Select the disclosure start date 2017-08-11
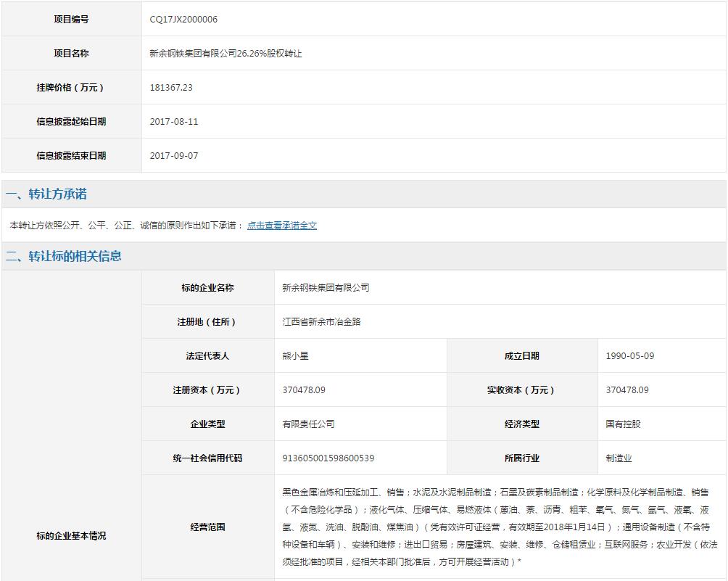This screenshot has height=581, width=728. tap(174, 122)
